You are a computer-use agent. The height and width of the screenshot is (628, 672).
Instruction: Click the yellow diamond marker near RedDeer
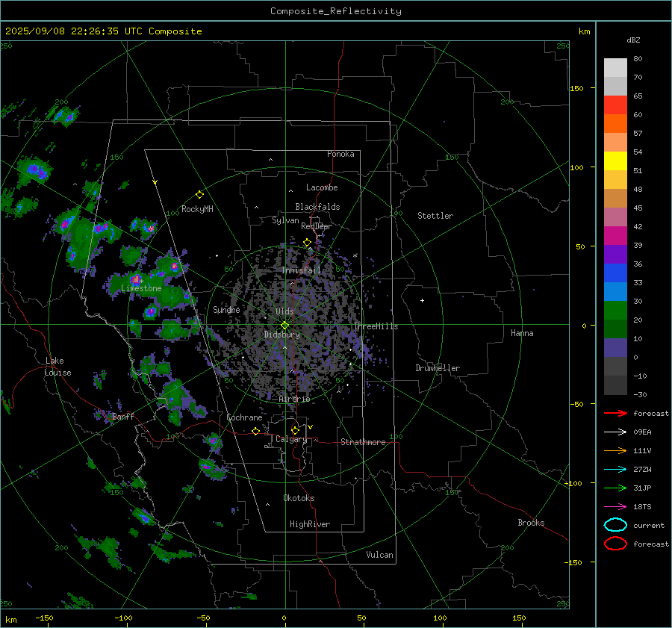(x=307, y=243)
